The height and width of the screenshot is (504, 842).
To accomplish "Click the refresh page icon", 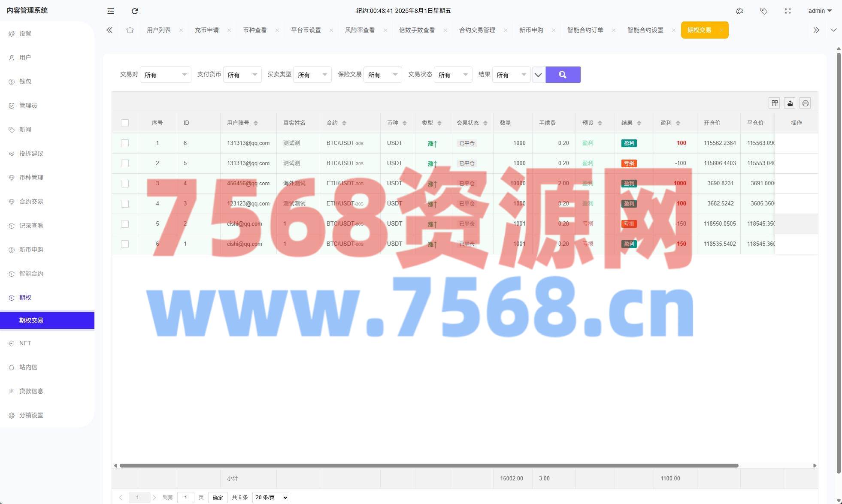I will coord(135,11).
